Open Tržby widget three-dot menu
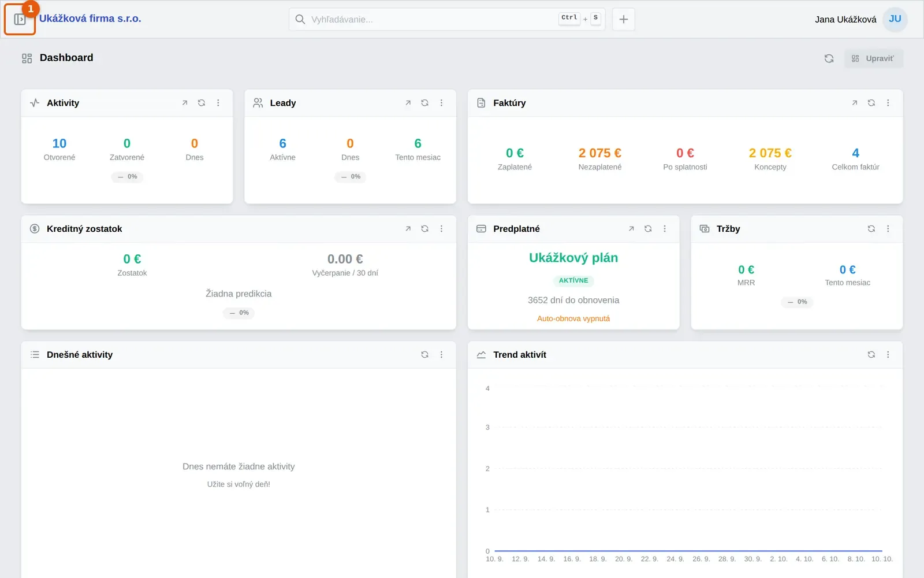This screenshot has height=578, width=924. [888, 229]
